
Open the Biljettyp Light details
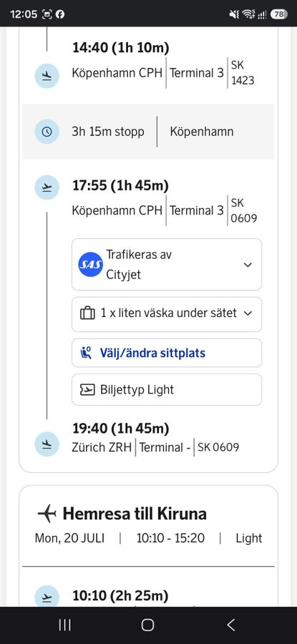pyautogui.click(x=167, y=389)
